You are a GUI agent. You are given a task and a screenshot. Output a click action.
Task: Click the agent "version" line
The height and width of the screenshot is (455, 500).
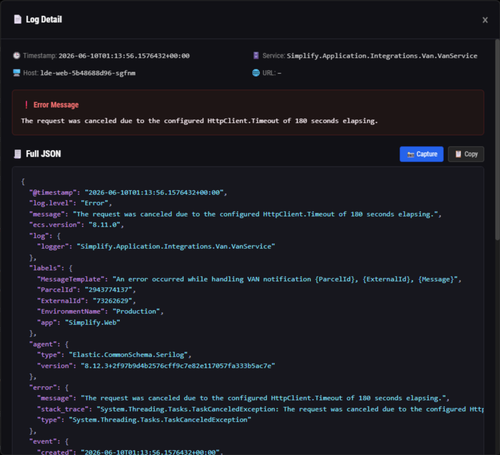(x=156, y=366)
